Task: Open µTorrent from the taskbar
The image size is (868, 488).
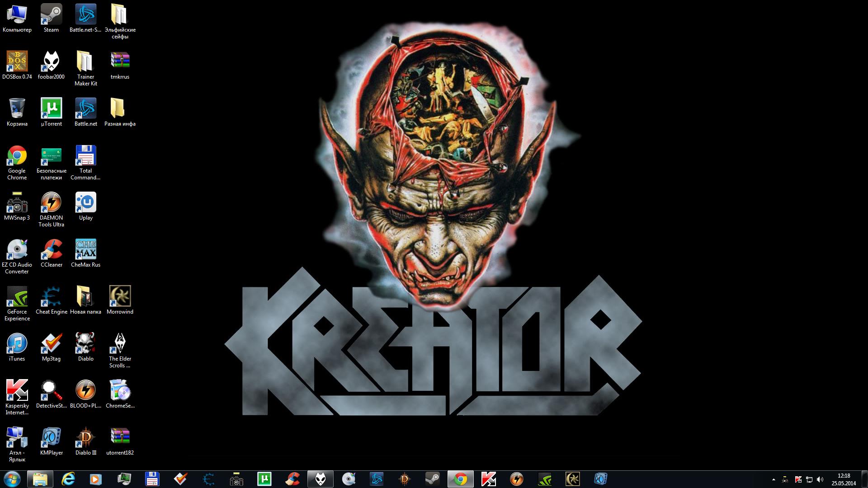Action: [x=264, y=479]
